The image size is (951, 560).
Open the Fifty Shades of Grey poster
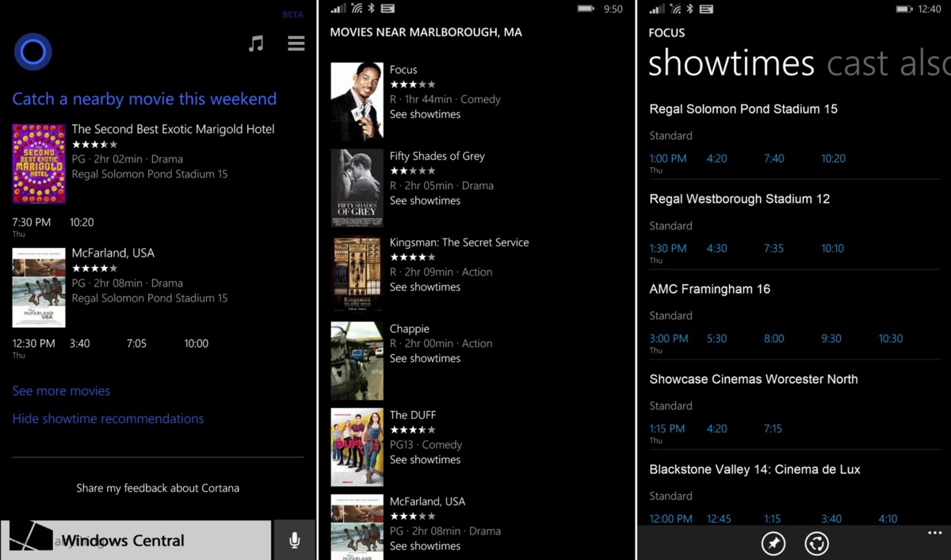357,188
